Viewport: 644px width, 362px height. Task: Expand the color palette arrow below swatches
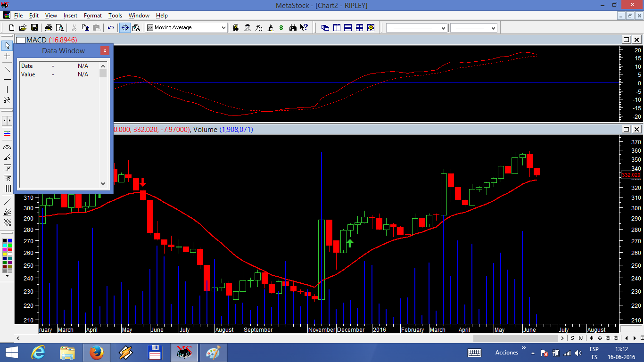[x=7, y=275]
